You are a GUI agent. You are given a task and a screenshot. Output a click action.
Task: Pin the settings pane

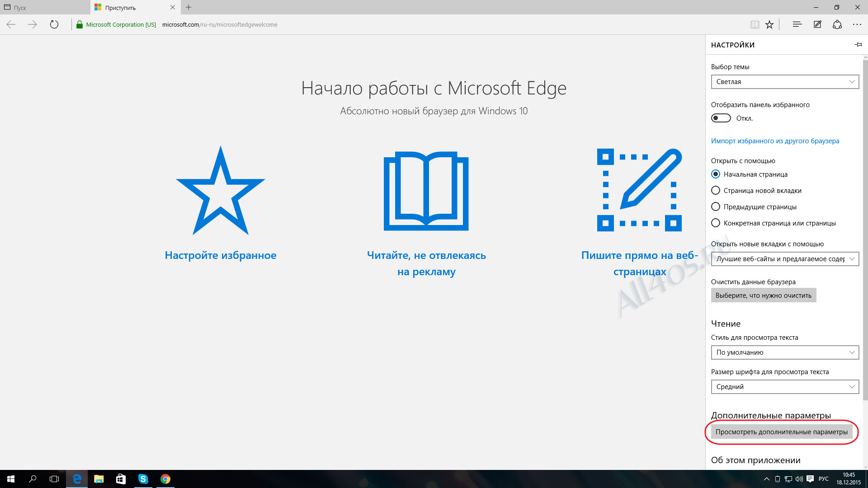click(858, 44)
